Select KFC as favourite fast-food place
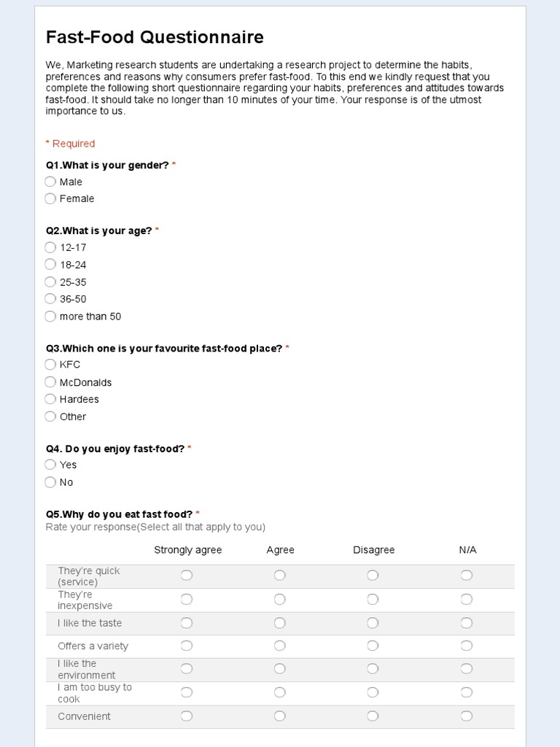 (x=50, y=364)
